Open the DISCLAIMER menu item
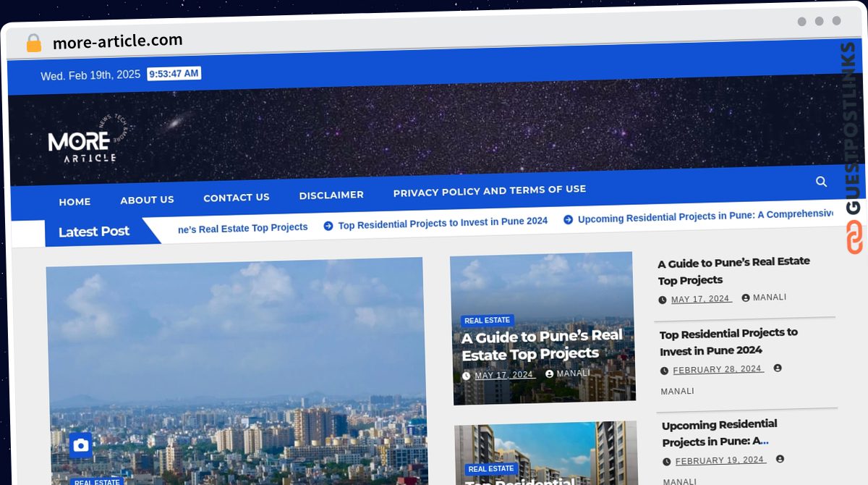868x485 pixels. click(331, 195)
